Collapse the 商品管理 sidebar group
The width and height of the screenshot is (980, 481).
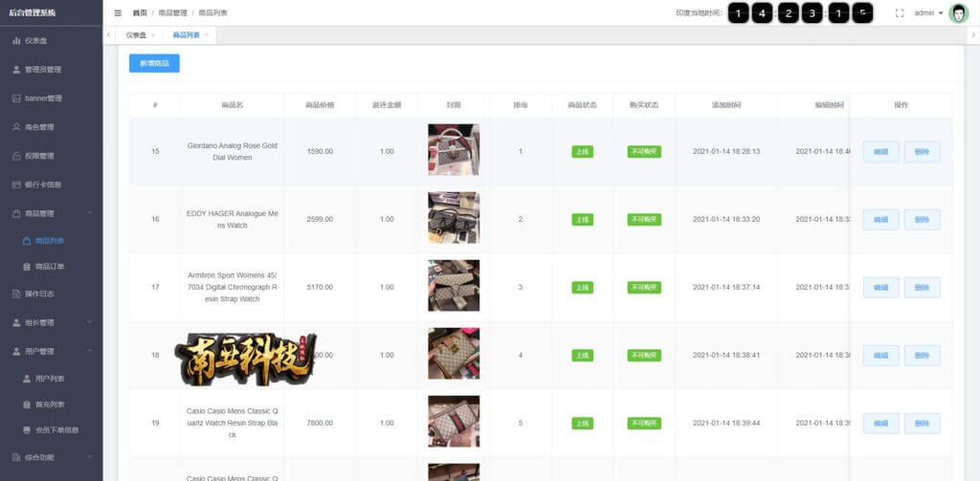[x=52, y=213]
